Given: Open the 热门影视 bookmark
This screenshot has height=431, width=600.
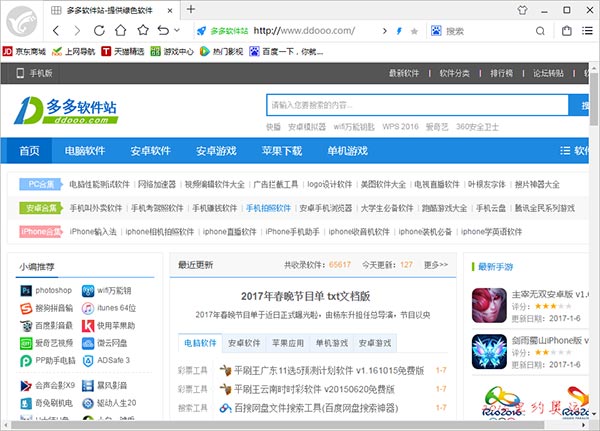Looking at the screenshot, I should click(x=222, y=51).
